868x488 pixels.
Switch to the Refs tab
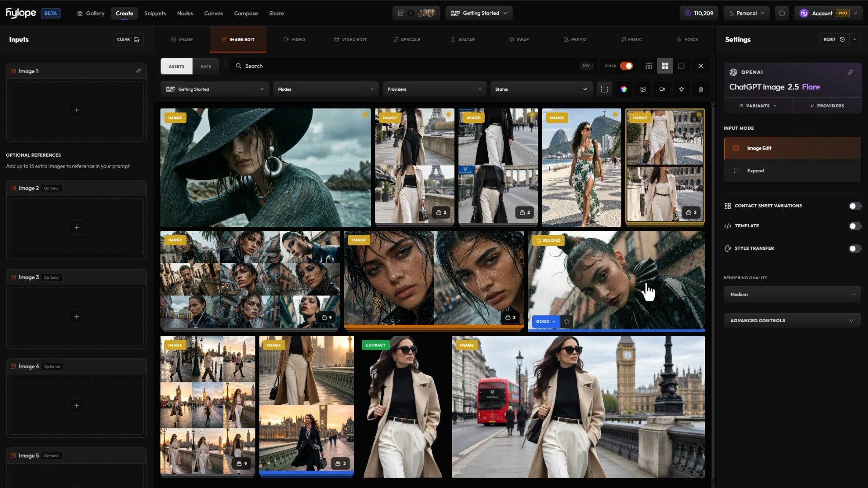tap(206, 66)
